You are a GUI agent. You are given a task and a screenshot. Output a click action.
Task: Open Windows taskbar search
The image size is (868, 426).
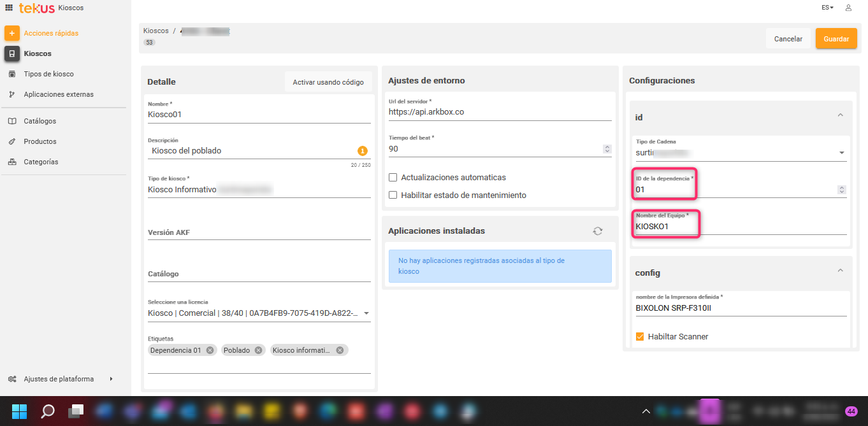click(x=48, y=411)
